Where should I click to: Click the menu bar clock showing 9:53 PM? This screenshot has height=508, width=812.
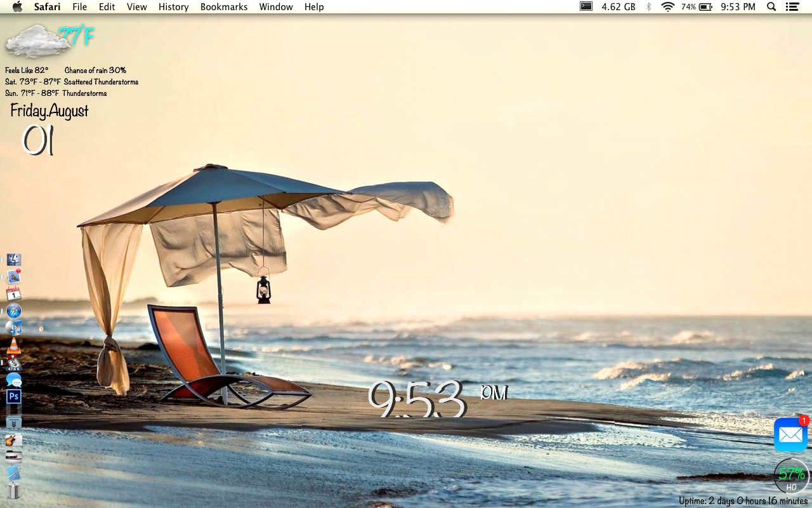pyautogui.click(x=738, y=7)
